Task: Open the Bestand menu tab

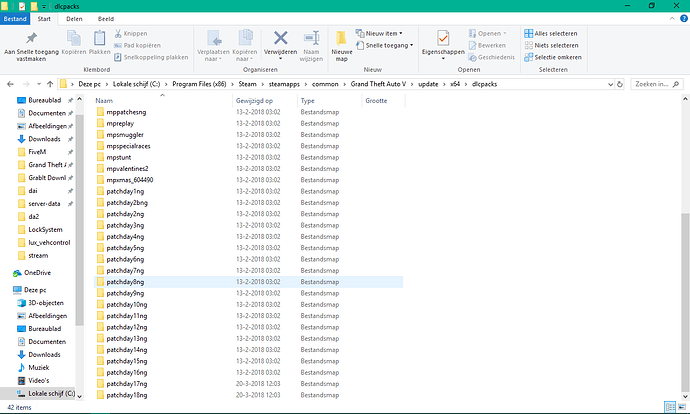Action: 15,19
